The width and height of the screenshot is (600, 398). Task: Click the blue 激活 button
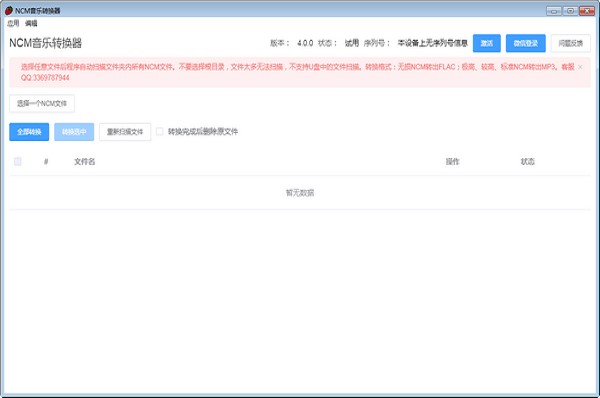pos(486,43)
